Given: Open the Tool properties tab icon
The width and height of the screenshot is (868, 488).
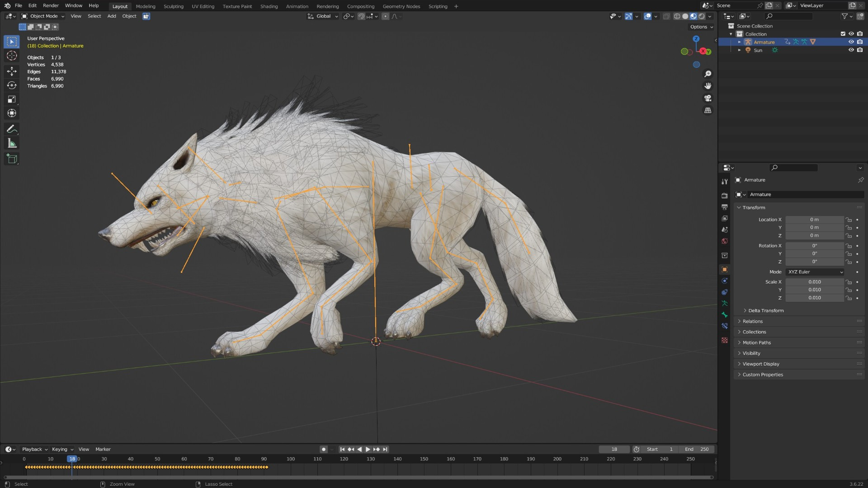Looking at the screenshot, I should tap(725, 181).
